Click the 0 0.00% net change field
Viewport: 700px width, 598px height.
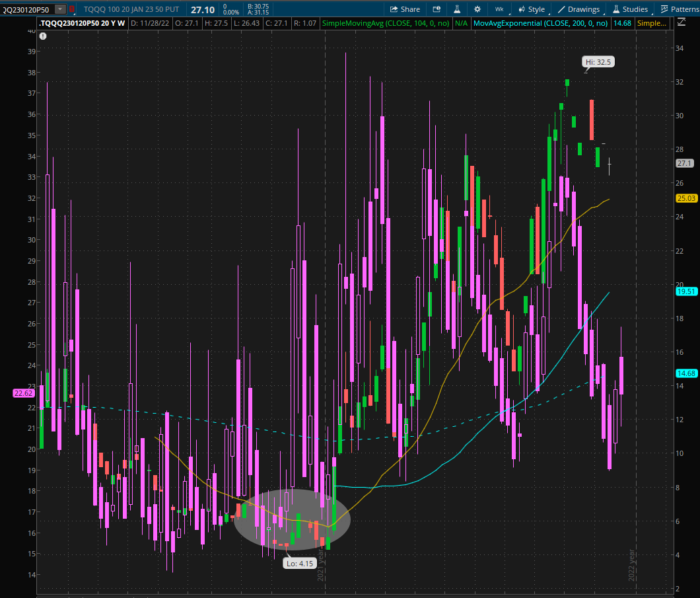(231, 9)
